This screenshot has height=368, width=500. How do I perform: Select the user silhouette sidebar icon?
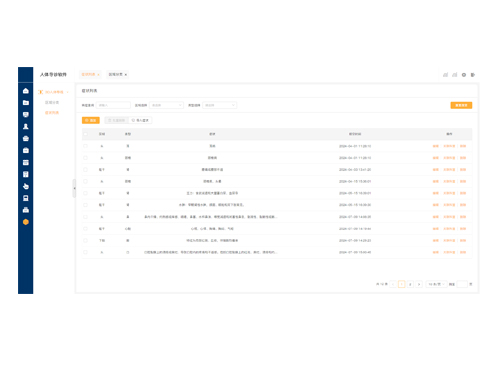click(26, 126)
